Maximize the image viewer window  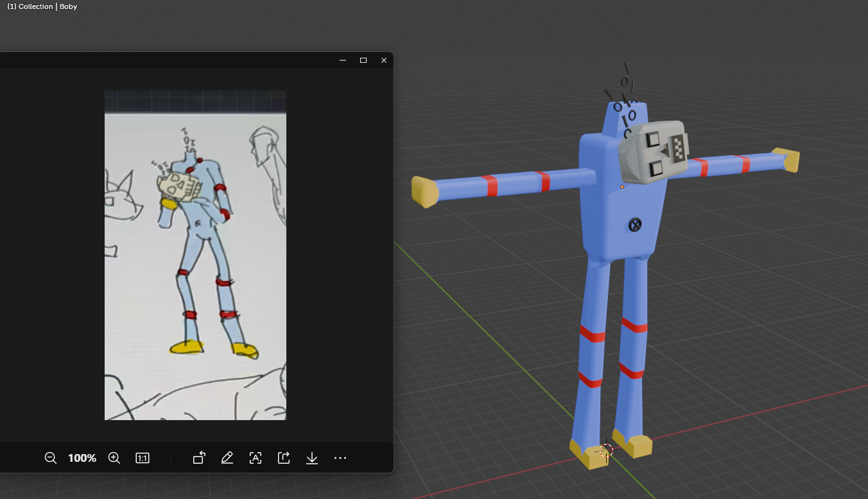[363, 60]
